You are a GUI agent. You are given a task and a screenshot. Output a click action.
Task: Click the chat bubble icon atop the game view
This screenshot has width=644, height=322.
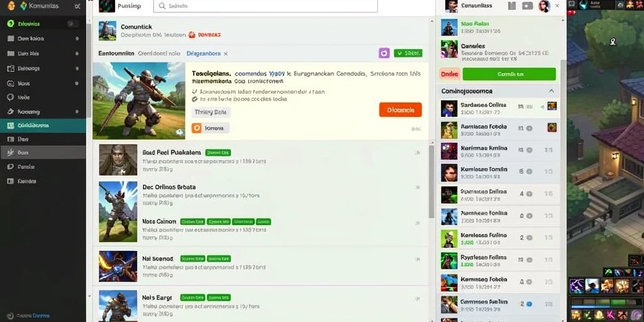[571, 4]
